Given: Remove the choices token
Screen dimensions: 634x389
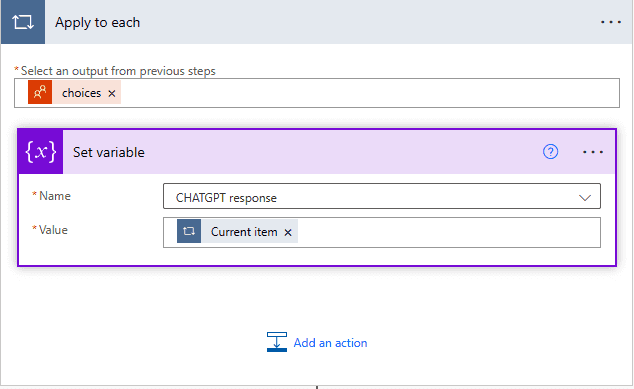Looking at the screenshot, I should [112, 93].
